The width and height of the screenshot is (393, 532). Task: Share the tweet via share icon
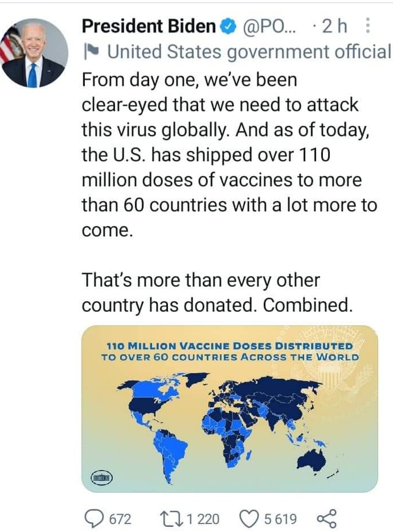tap(326, 518)
